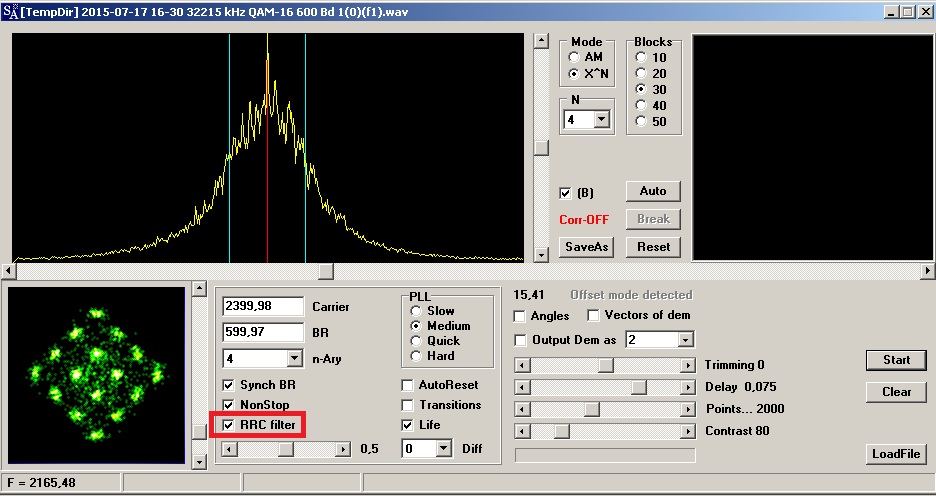
Task: Open the Output Dem as dropdown
Action: tap(685, 340)
